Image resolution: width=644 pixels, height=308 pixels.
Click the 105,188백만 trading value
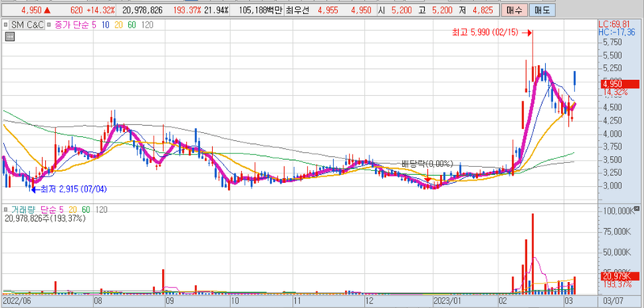[262, 10]
